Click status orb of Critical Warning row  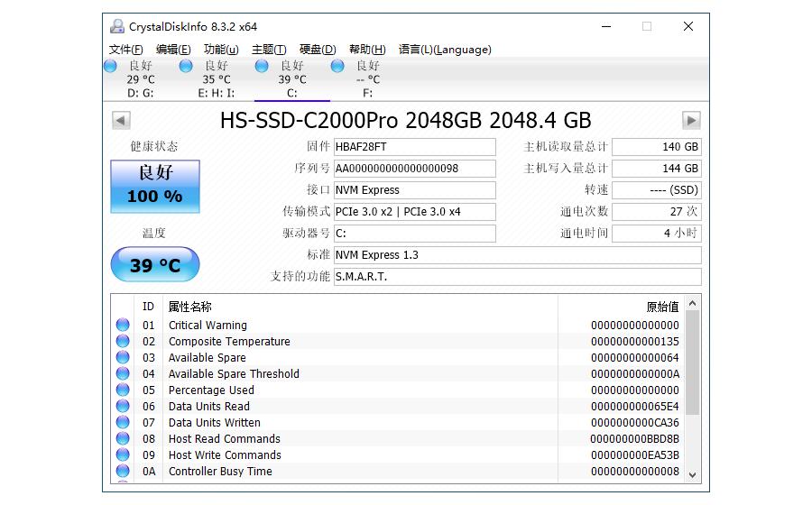coord(123,325)
